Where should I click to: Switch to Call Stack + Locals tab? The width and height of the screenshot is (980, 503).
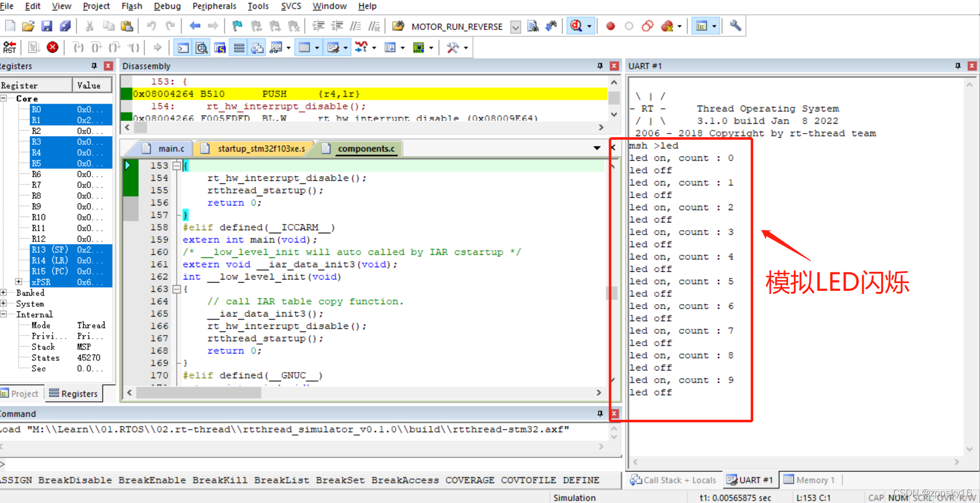point(674,480)
